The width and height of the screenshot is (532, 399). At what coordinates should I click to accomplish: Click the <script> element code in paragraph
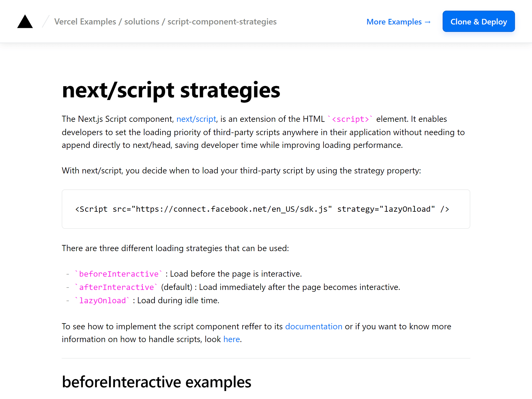(350, 119)
